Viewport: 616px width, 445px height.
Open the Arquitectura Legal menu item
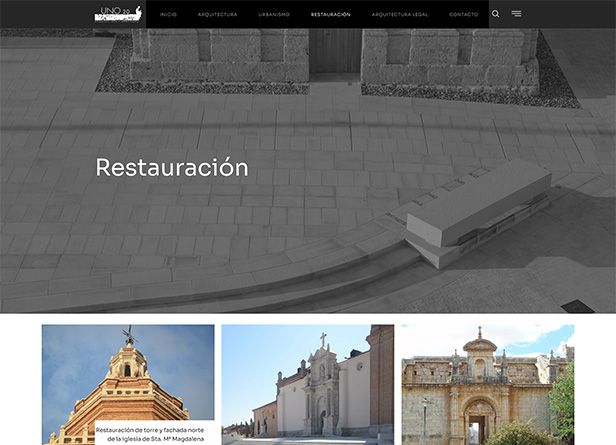[400, 15]
